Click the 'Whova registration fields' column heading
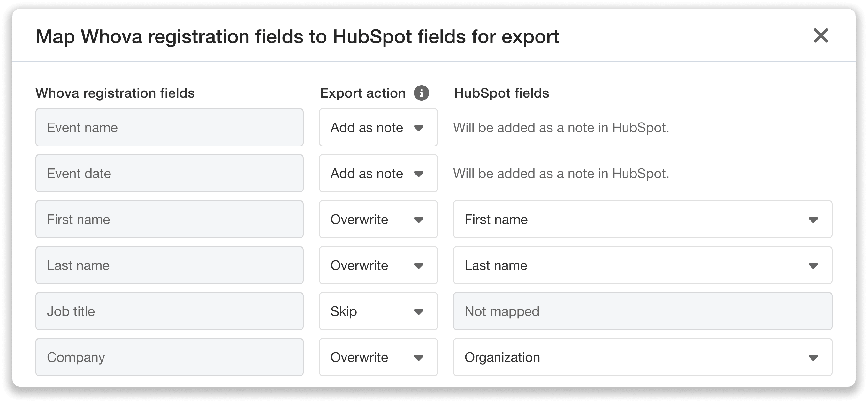Image resolution: width=868 pixels, height=403 pixels. pos(115,93)
